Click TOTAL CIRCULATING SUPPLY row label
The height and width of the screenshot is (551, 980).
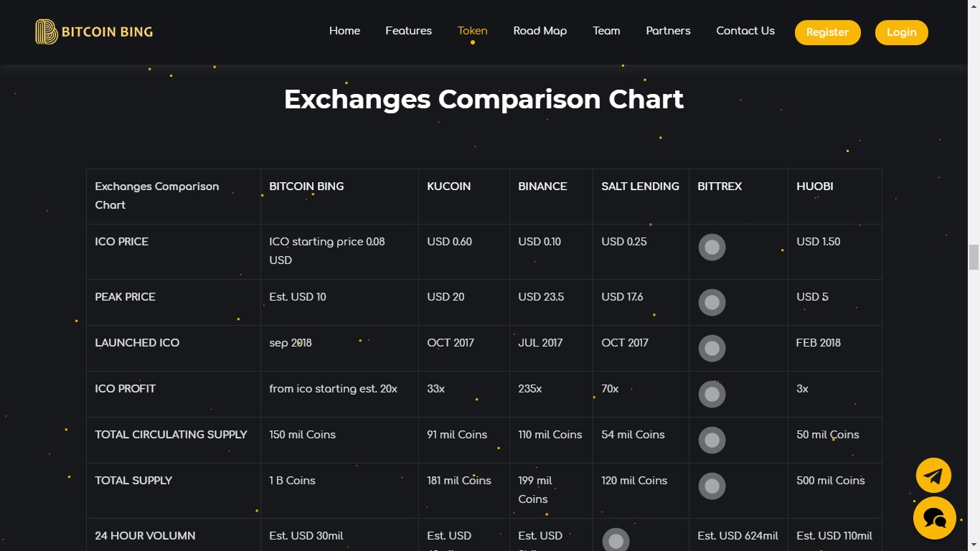171,435
